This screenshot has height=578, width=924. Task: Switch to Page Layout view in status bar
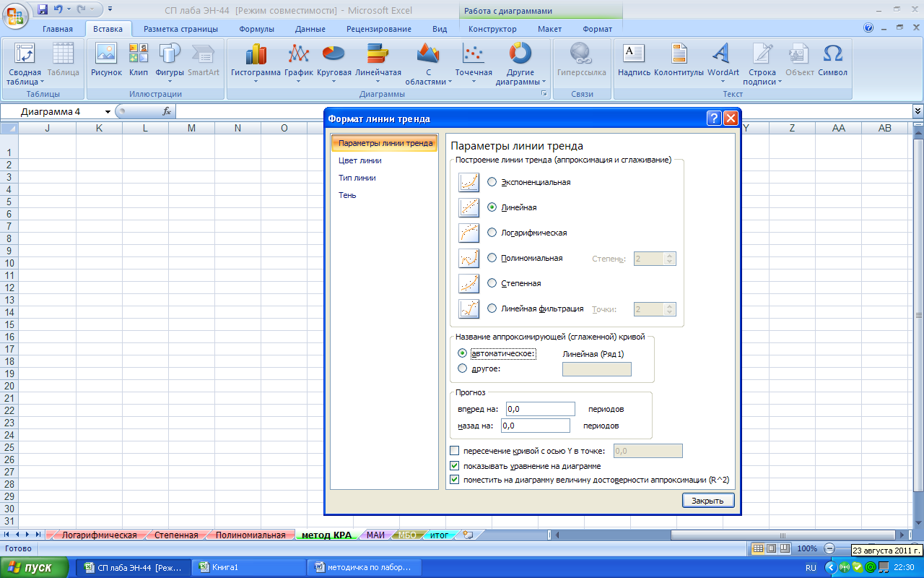coord(771,548)
